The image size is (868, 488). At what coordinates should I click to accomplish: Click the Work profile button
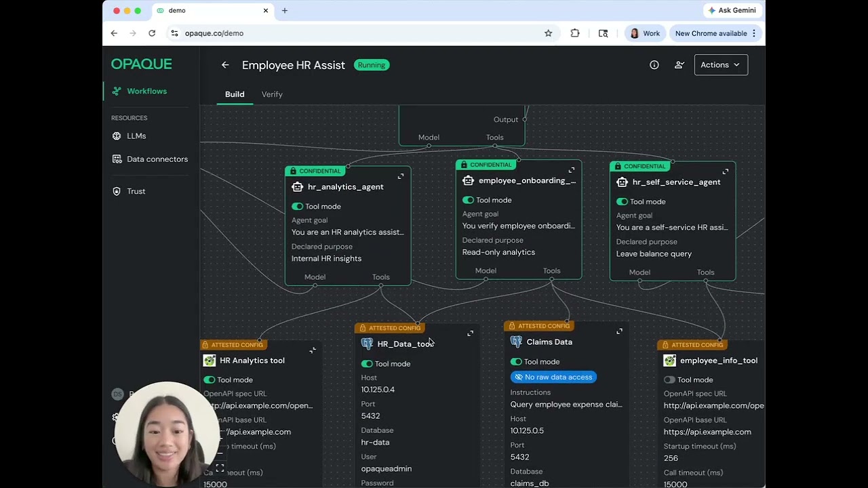click(x=645, y=33)
